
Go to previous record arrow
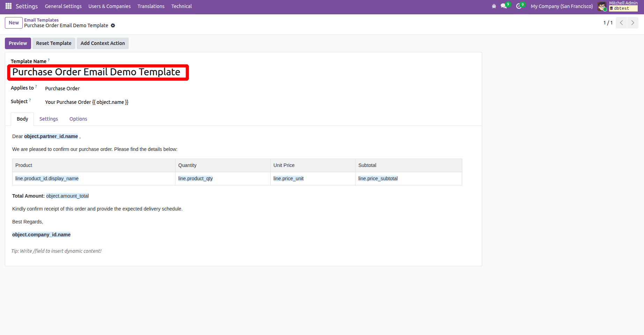(x=621, y=23)
